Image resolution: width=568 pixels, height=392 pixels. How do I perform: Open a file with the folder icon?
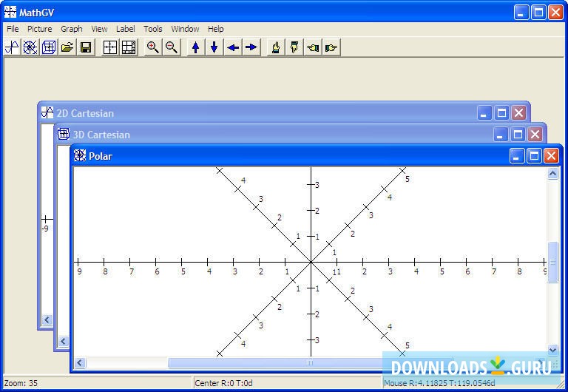coord(67,47)
